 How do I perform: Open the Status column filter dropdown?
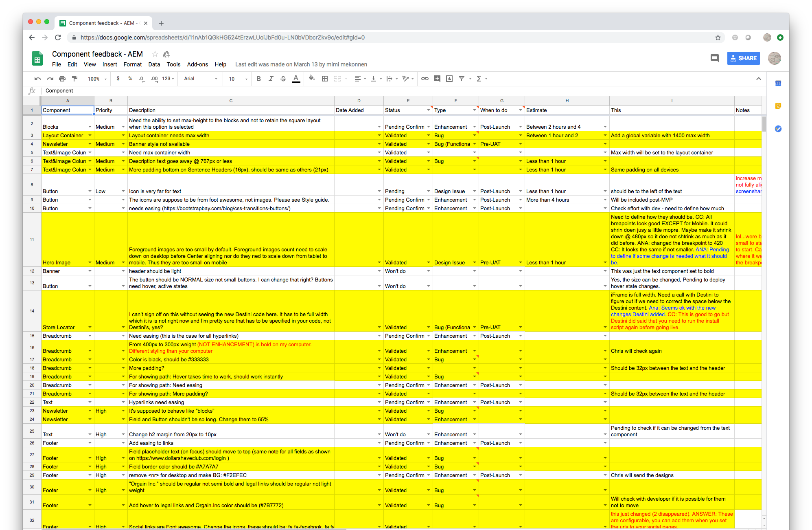pyautogui.click(x=429, y=110)
